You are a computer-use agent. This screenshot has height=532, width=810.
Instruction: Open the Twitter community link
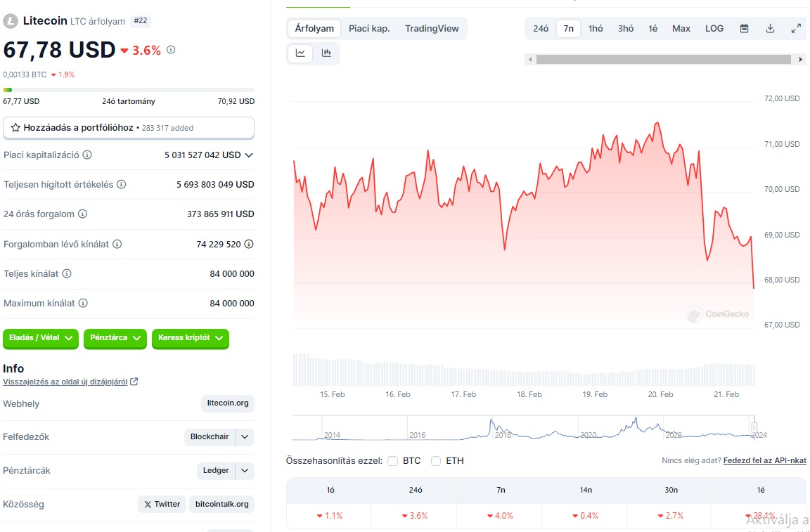pyautogui.click(x=162, y=504)
